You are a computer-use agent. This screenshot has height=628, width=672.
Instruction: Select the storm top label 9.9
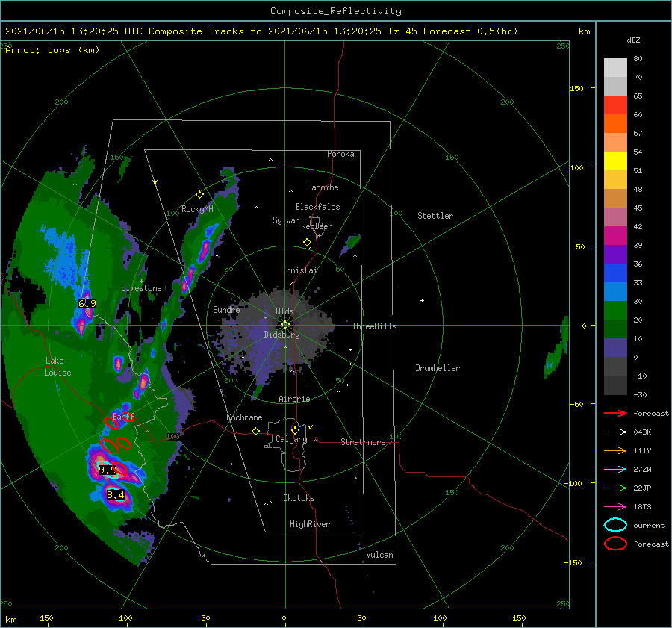point(108,470)
